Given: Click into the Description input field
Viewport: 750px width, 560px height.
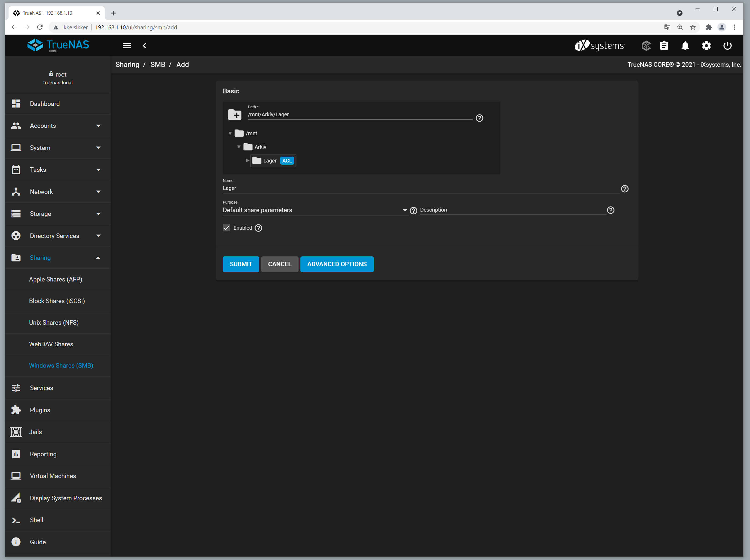Looking at the screenshot, I should (513, 210).
